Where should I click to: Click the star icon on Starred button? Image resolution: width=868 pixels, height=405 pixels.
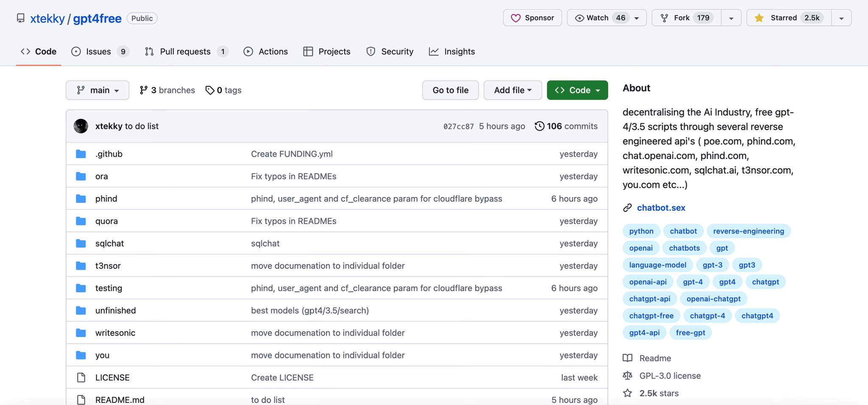759,18
